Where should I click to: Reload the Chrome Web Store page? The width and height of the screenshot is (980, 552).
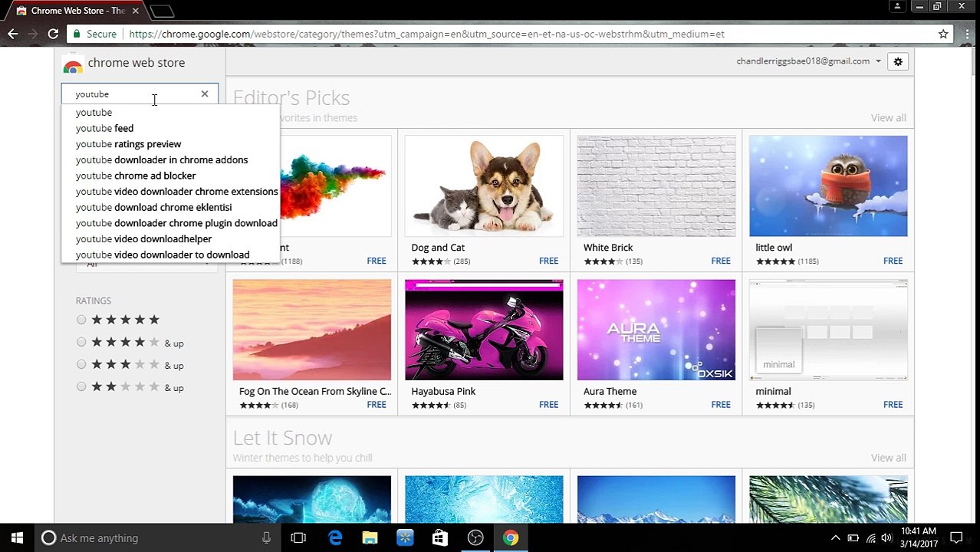(x=53, y=34)
